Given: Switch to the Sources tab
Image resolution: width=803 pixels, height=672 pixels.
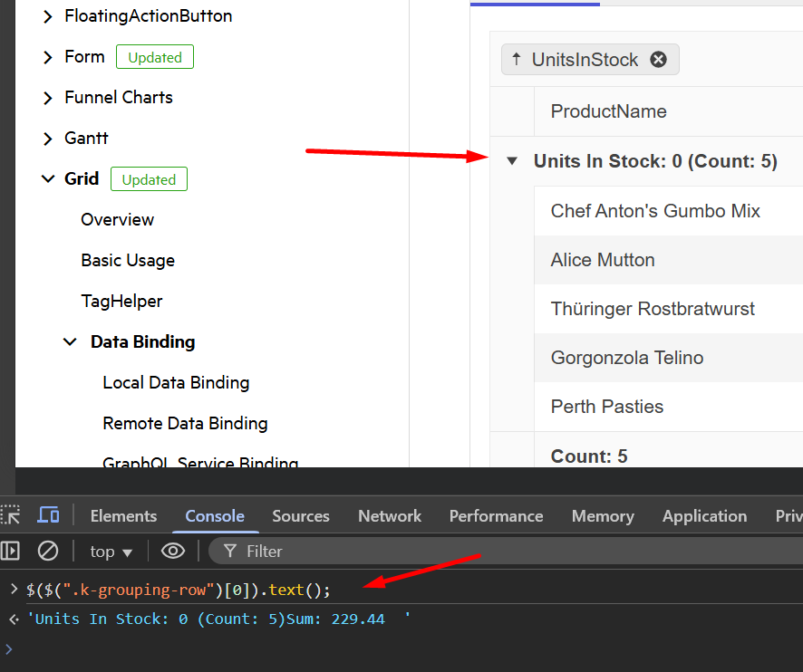Looking at the screenshot, I should point(301,516).
